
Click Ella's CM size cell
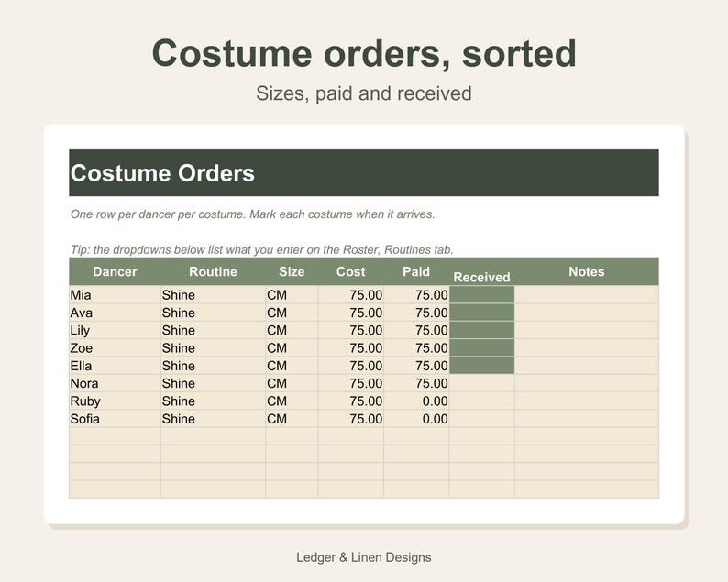[x=292, y=366]
